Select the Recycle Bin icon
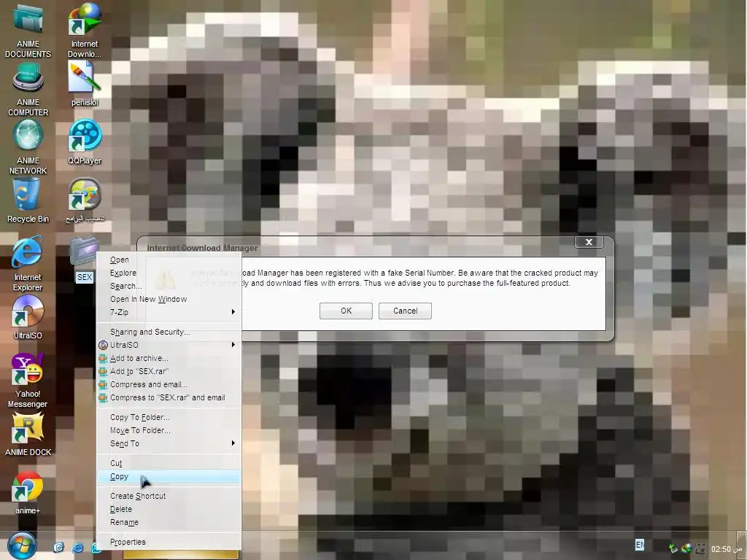This screenshot has width=747, height=560. tap(28, 200)
